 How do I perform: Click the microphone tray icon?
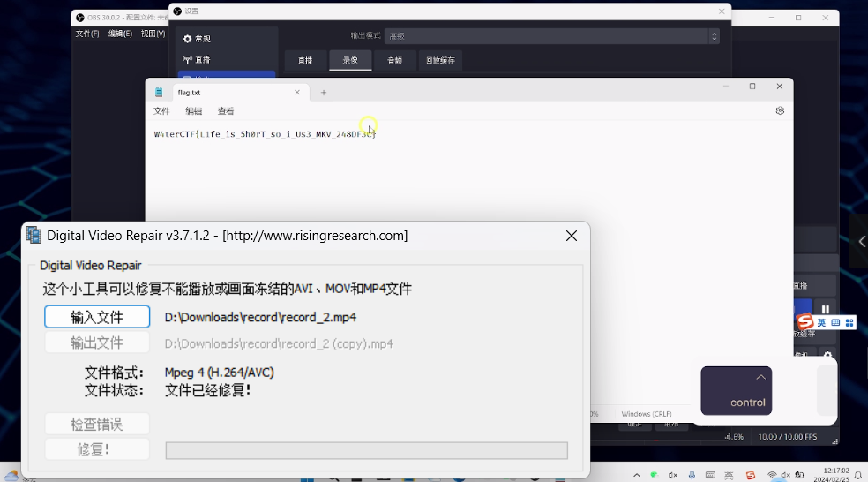[x=692, y=475]
